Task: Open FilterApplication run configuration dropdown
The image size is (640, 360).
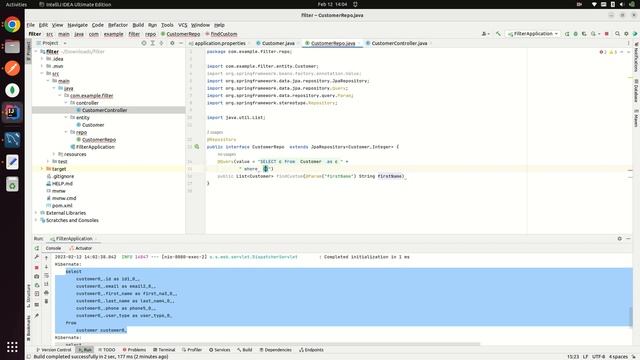Action: [x=533, y=34]
